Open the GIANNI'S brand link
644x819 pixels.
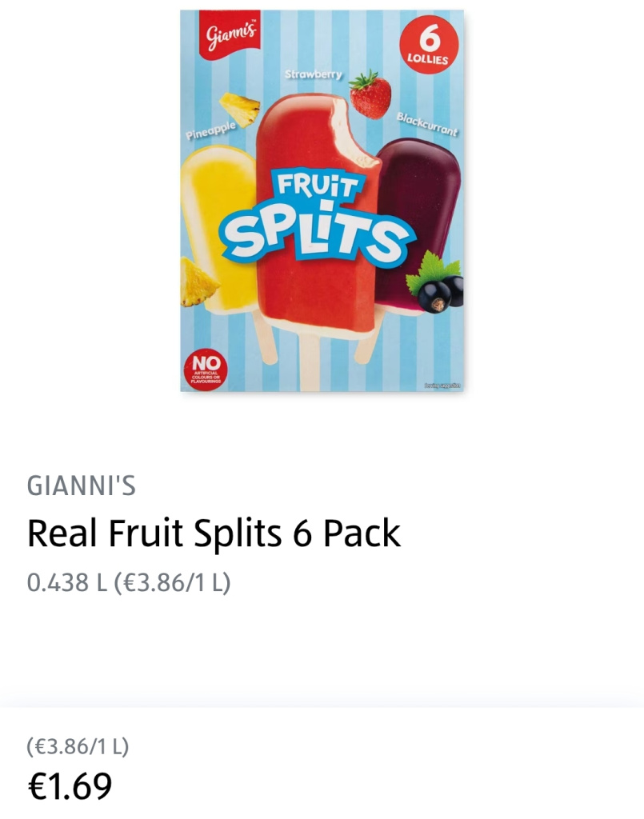tap(81, 485)
